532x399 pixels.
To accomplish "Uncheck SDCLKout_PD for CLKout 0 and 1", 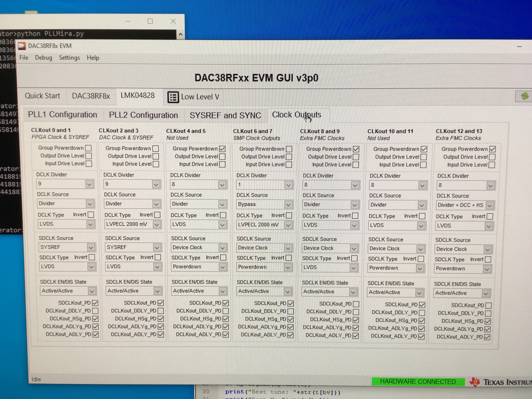I will (95, 303).
